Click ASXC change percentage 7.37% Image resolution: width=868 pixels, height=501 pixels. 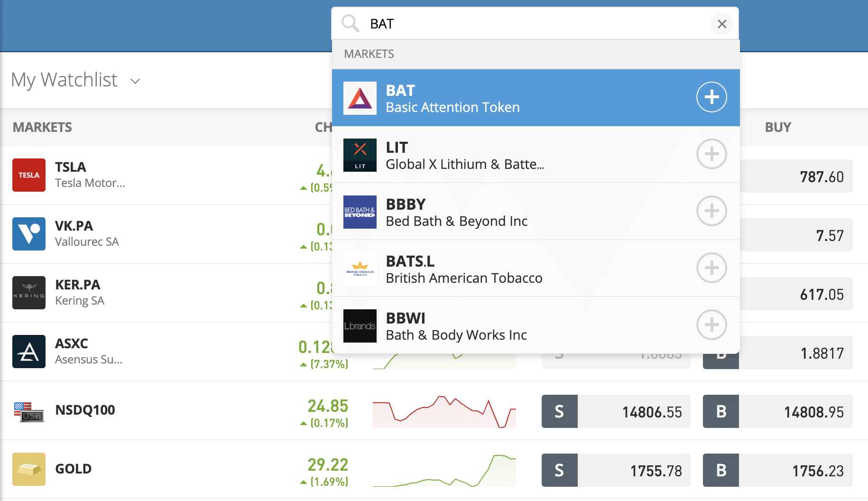click(x=329, y=364)
